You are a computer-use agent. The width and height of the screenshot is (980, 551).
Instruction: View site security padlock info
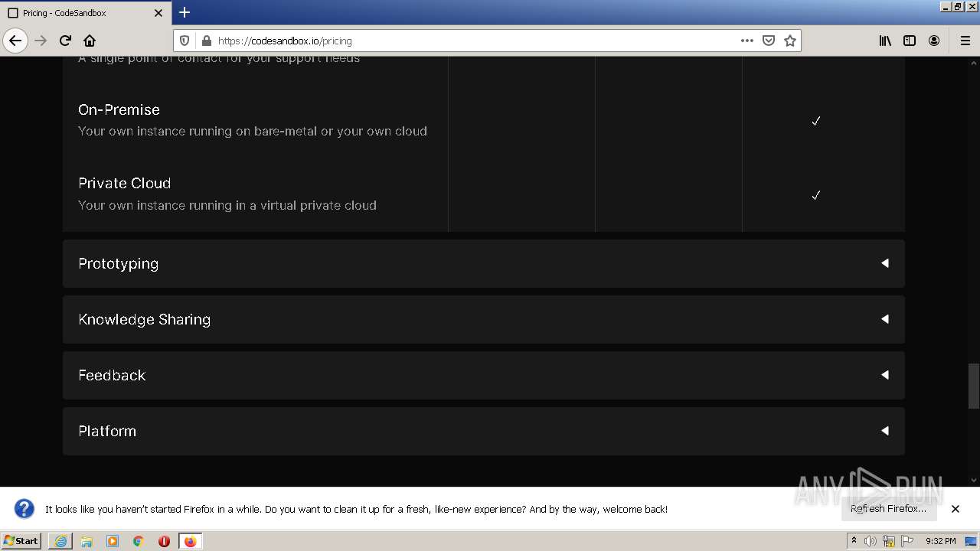205,41
